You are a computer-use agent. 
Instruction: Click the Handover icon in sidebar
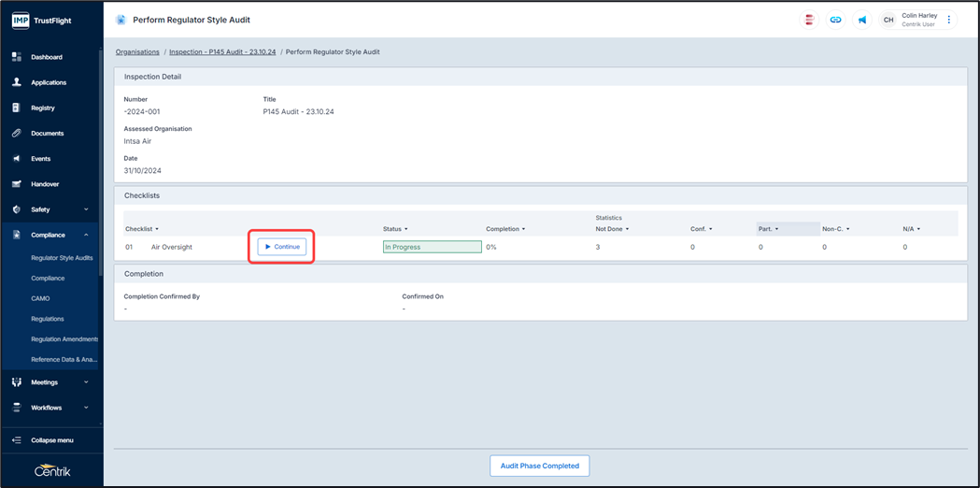click(x=17, y=184)
